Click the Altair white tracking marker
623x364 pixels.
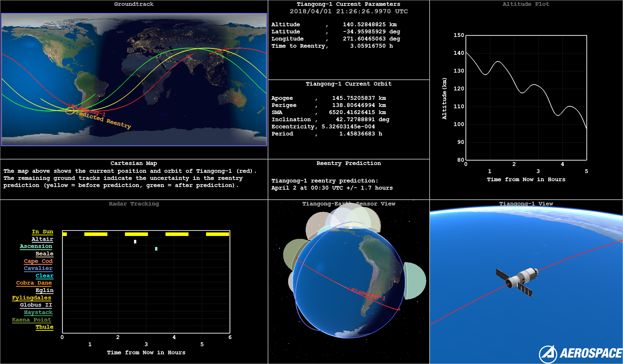click(135, 241)
